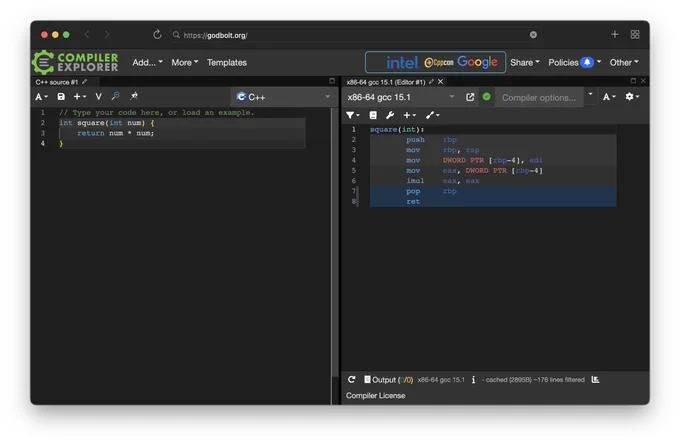Image resolution: width=680 pixels, height=445 pixels.
Task: Open the Share dropdown menu
Action: [524, 62]
